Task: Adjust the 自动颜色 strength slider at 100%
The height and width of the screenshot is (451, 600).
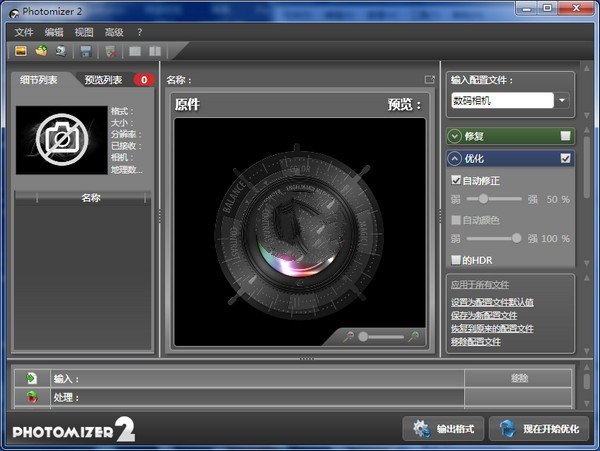Action: click(x=516, y=238)
